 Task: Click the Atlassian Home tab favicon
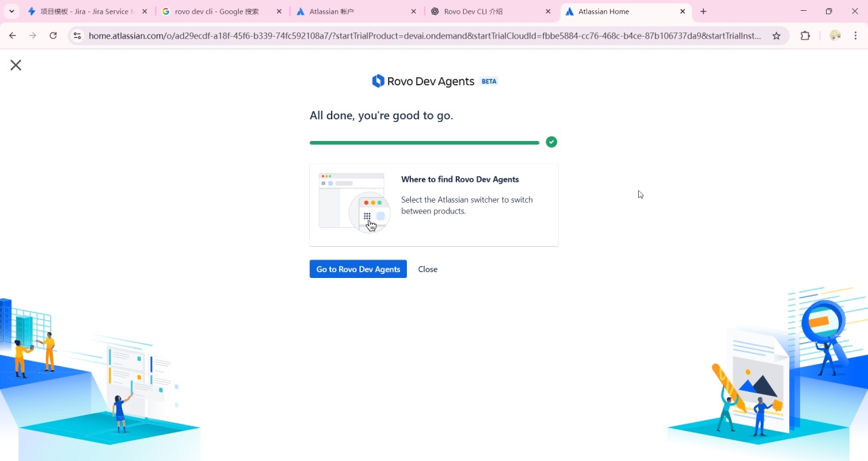[x=570, y=12]
